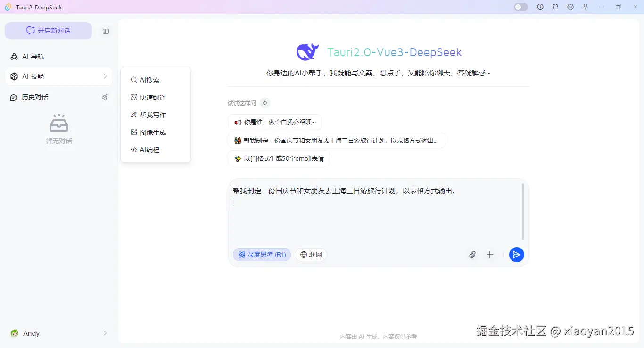Open the theme skin picker icon
Screen dimensions: 644x348
click(x=555, y=7)
